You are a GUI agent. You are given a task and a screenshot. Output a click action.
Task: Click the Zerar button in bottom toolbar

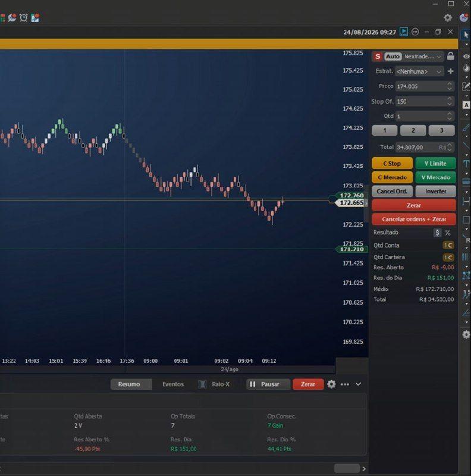pyautogui.click(x=308, y=384)
